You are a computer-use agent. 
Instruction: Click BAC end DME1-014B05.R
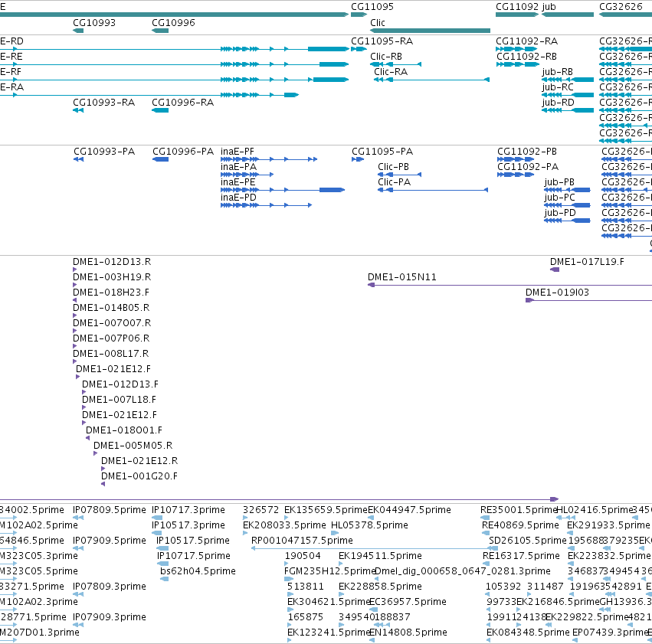pos(75,315)
